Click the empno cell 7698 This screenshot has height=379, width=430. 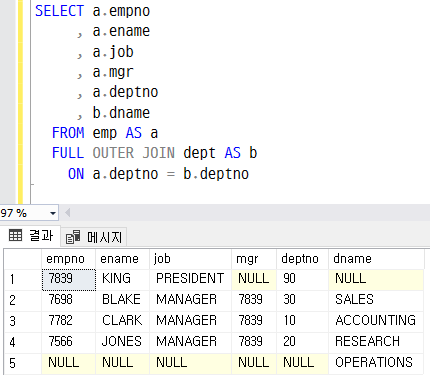point(69,301)
